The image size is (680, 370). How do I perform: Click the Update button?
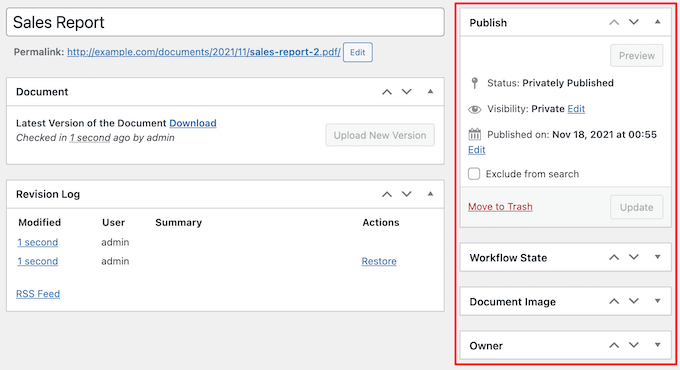(637, 207)
